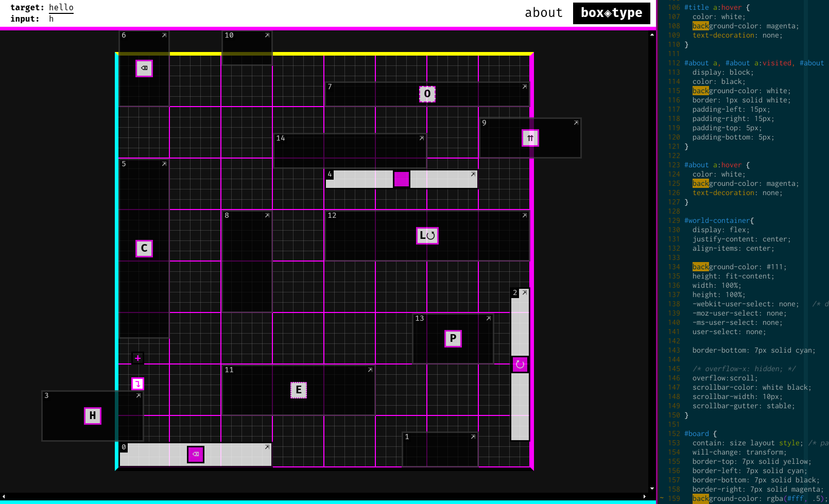
Task: Click the backspace key tile in box 6
Action: [144, 68]
